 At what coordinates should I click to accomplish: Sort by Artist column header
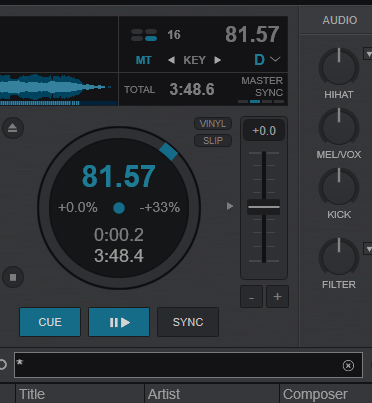coord(164,394)
